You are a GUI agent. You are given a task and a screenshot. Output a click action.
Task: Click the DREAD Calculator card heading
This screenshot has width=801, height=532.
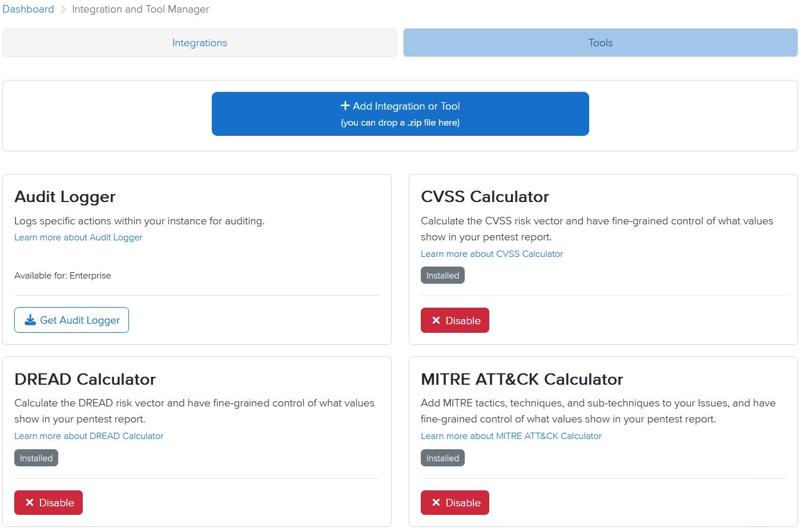85,380
